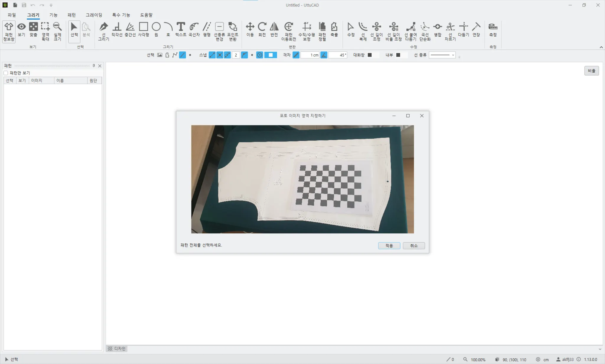This screenshot has height=364, width=605.
Task: Open the quick access toolbar dropdown arrow
Action: (51, 5)
